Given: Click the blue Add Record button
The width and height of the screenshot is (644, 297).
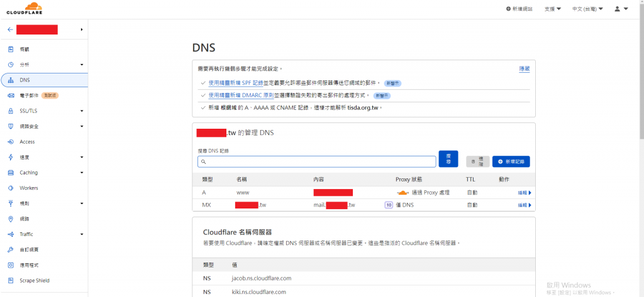Looking at the screenshot, I should pyautogui.click(x=511, y=161).
